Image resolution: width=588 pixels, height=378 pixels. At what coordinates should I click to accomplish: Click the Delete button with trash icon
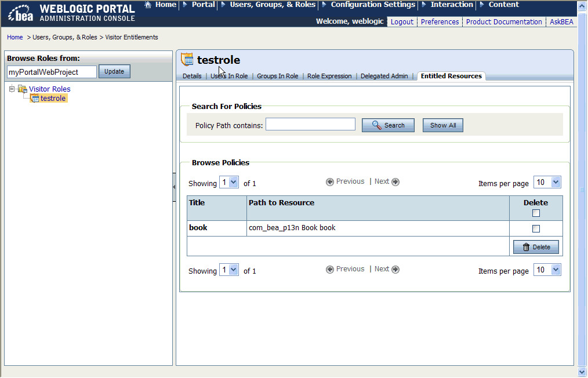(536, 247)
